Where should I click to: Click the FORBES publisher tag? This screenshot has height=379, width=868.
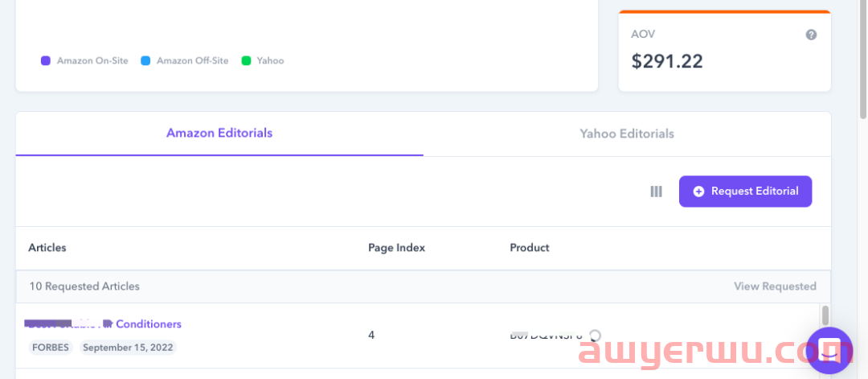click(x=51, y=348)
